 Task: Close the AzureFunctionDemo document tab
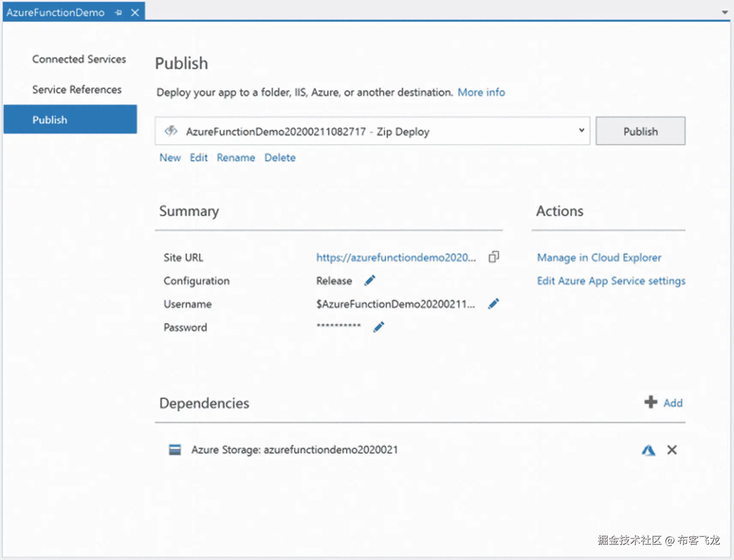pyautogui.click(x=135, y=12)
